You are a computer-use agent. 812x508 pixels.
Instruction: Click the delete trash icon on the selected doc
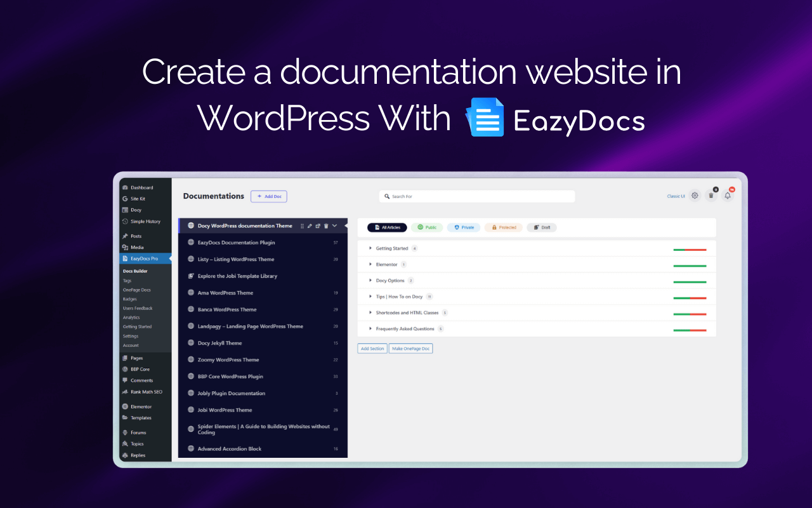coord(326,225)
